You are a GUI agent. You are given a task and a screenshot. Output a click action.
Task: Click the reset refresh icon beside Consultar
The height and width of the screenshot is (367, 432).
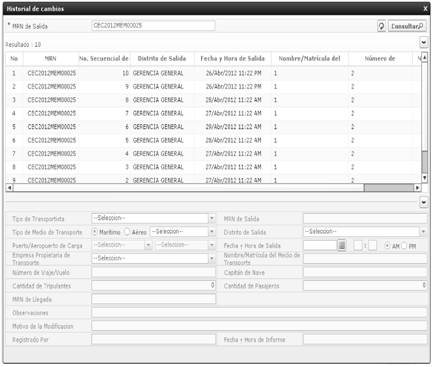[x=381, y=26]
